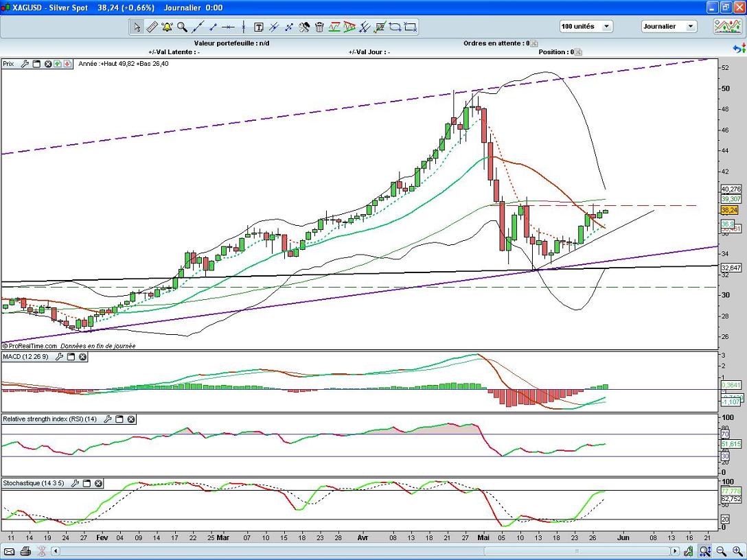747x560 pixels.
Task: Select the magnifying glass zoom tool
Action: (182, 27)
